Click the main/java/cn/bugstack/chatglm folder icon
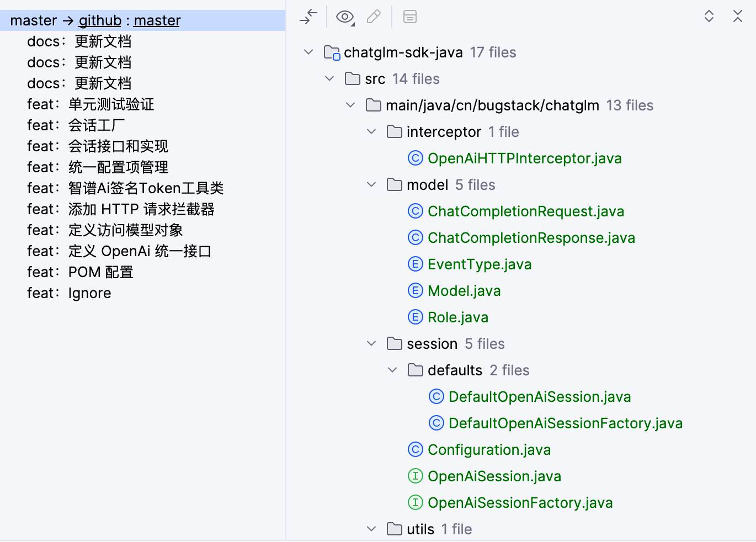Image resolution: width=756 pixels, height=542 pixels. (374, 105)
